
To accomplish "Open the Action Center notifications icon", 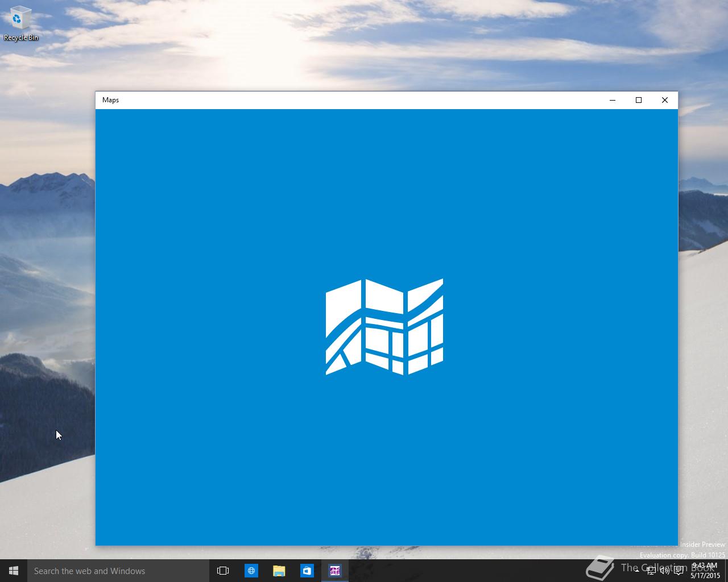I will pos(679,571).
